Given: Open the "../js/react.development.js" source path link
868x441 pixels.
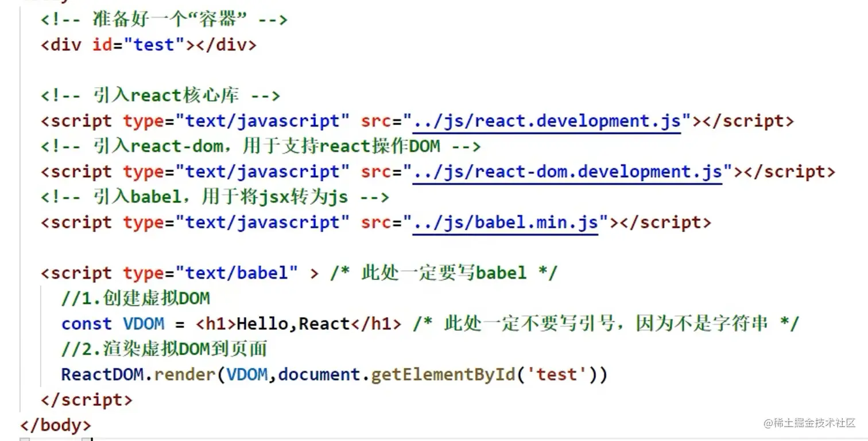Looking at the screenshot, I should click(547, 121).
